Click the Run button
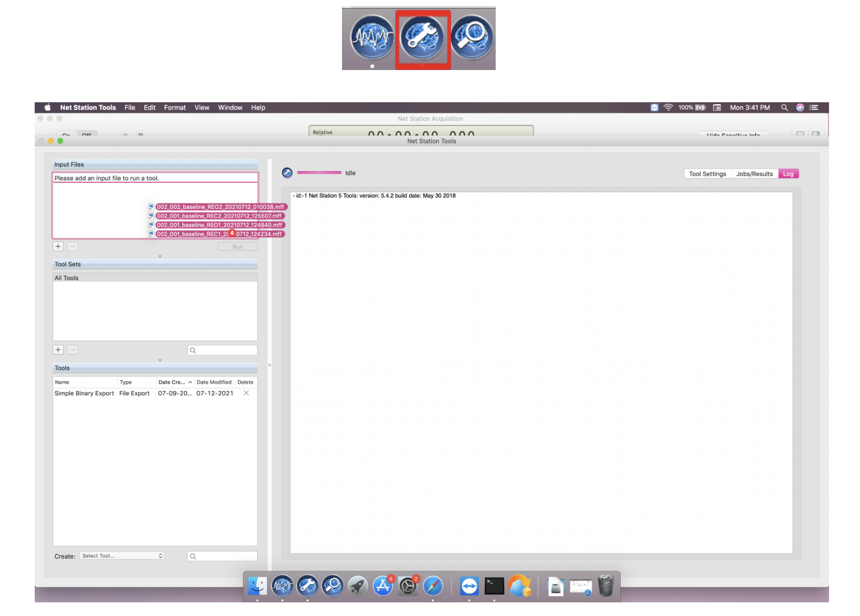This screenshot has width=860, height=616. pyautogui.click(x=237, y=247)
